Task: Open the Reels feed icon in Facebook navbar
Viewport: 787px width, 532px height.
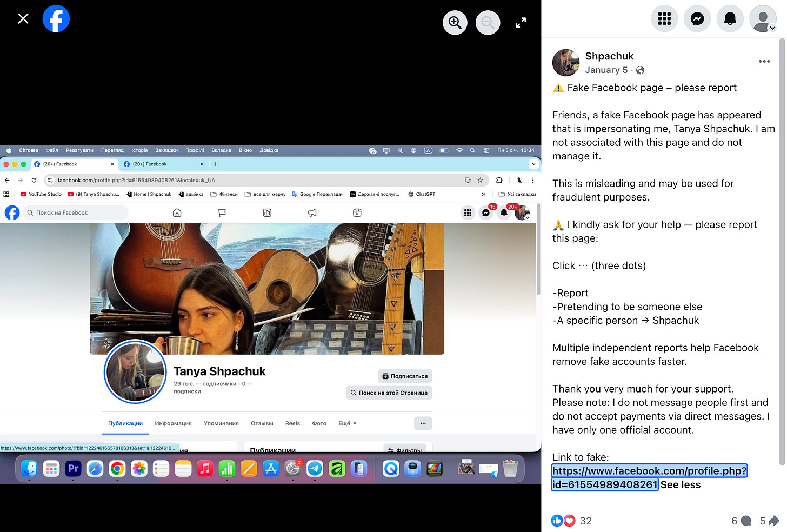Action: click(x=357, y=212)
